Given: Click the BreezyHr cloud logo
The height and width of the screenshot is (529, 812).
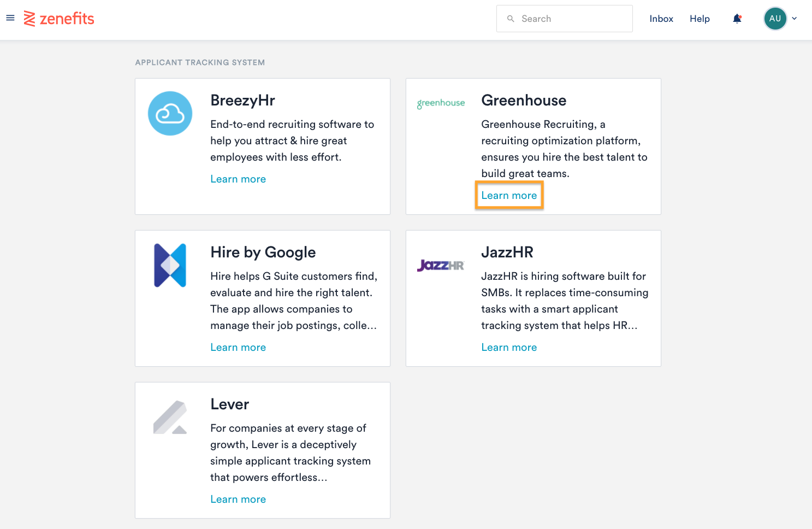Looking at the screenshot, I should click(x=170, y=113).
